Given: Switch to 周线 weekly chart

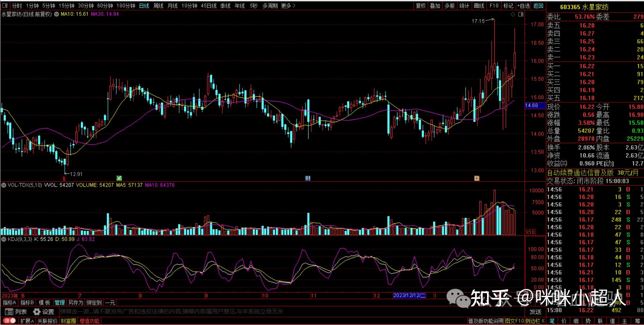Looking at the screenshot, I should pyautogui.click(x=158, y=6).
